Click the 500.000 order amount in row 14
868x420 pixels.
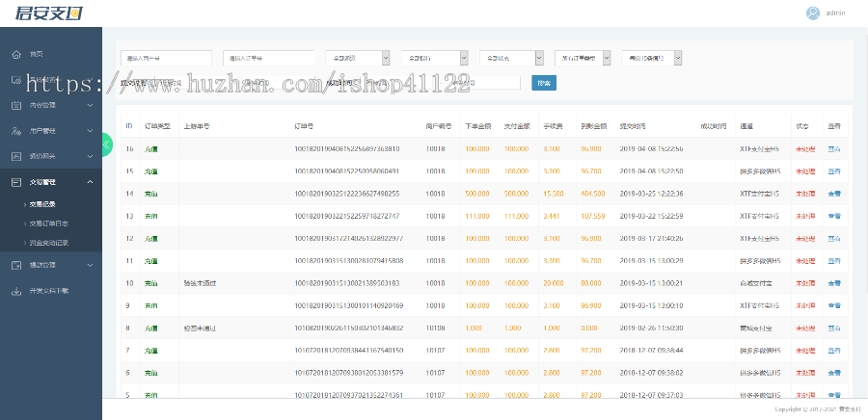tap(477, 194)
